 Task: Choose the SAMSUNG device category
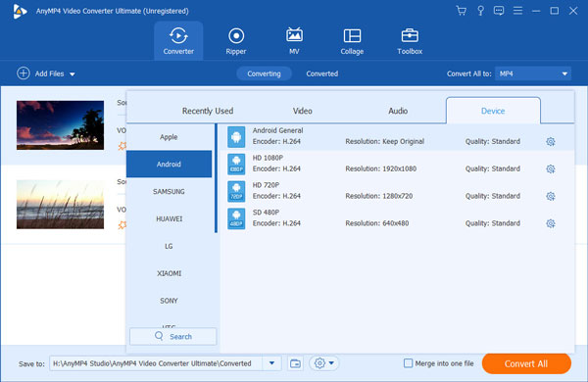pyautogui.click(x=169, y=191)
